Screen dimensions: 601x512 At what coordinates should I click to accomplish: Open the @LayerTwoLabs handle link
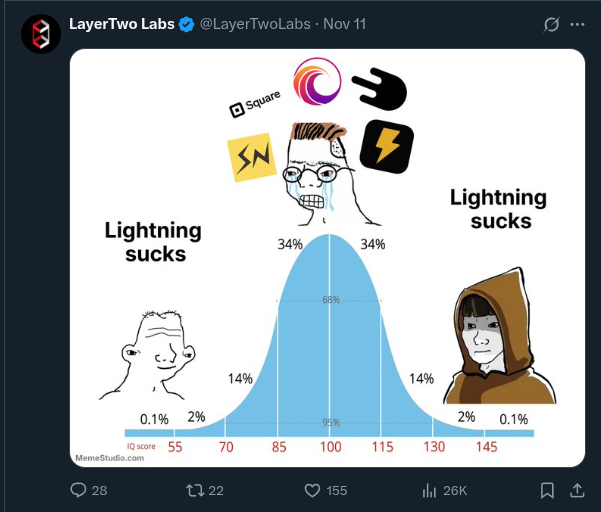[255, 24]
